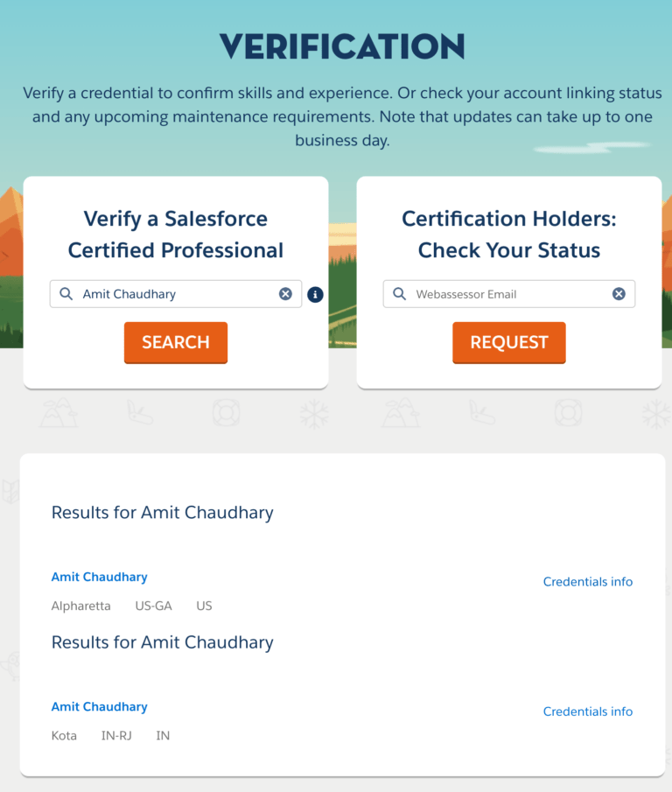The height and width of the screenshot is (792, 672).
Task: Click the kayak decoration icon
Action: point(142,413)
